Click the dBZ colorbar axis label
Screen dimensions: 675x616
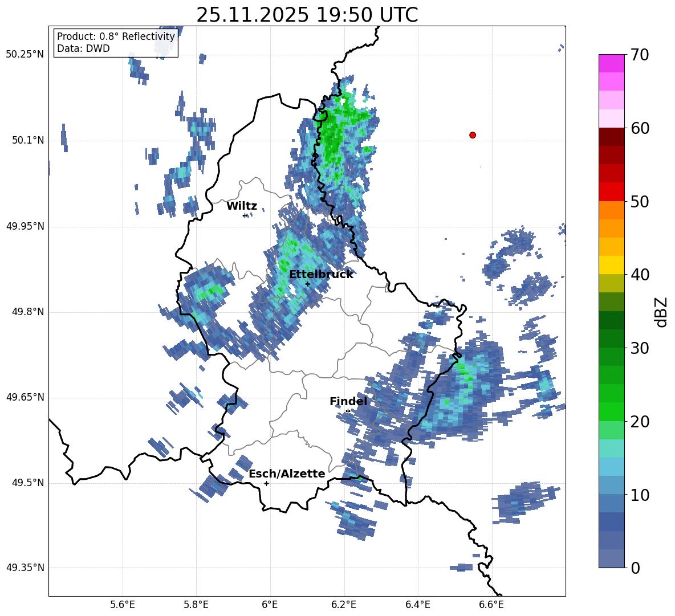point(662,312)
